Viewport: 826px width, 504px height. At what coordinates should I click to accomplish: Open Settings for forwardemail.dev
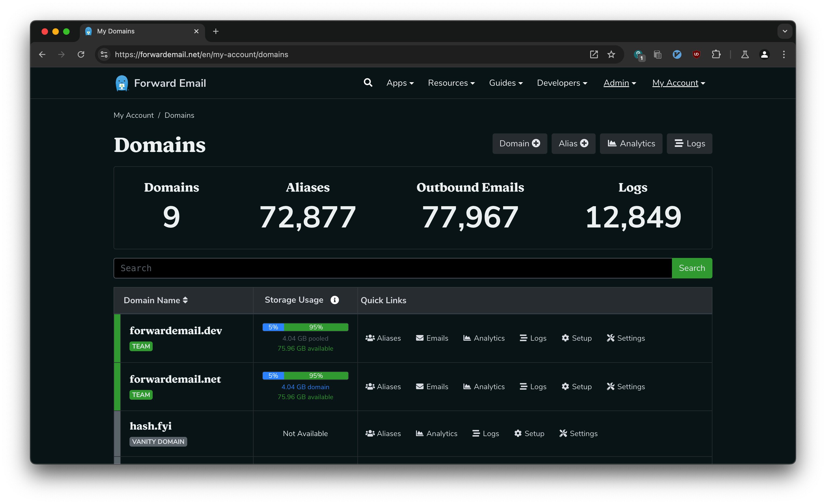click(x=626, y=338)
